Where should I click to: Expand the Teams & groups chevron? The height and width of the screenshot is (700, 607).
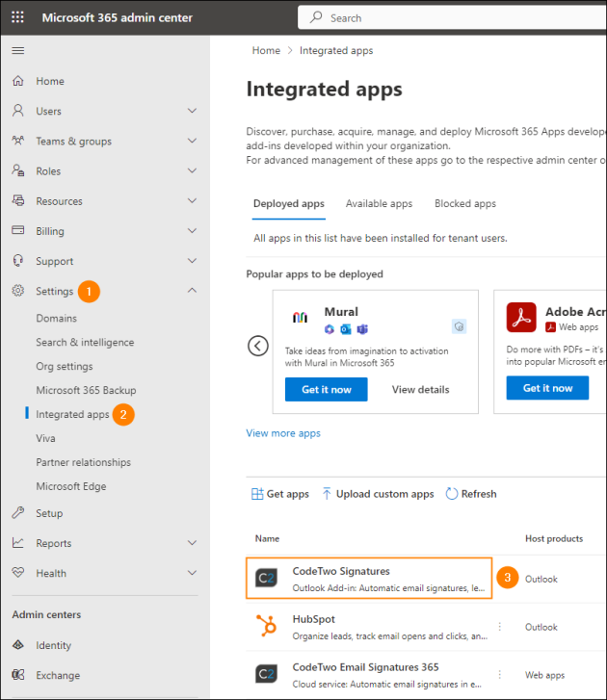192,141
